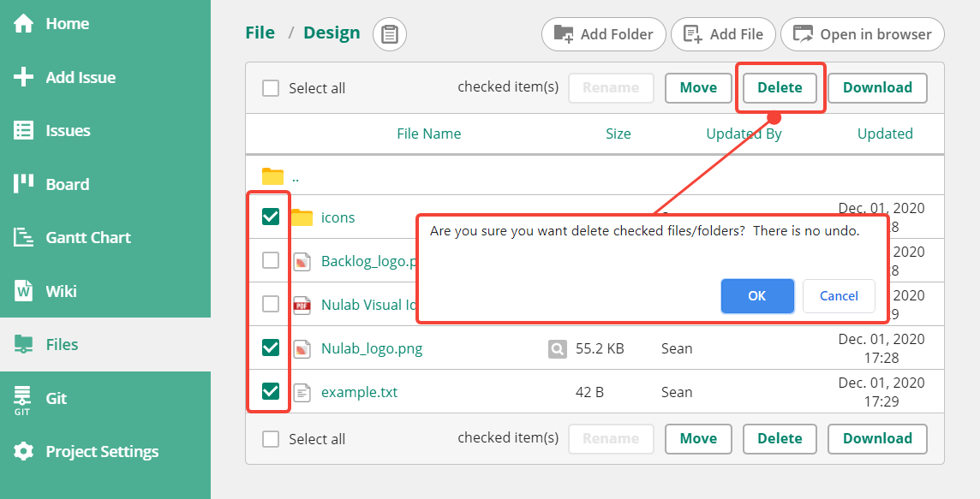Confirm deletion with the OK button

pos(756,296)
